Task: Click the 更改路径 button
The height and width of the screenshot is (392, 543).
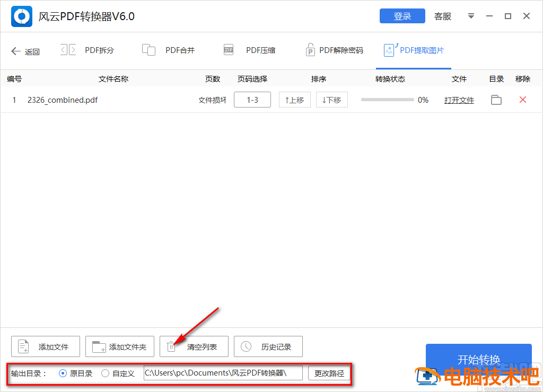Action: point(329,373)
